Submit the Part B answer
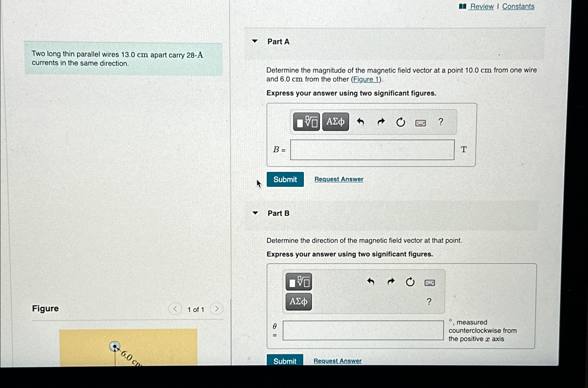This screenshot has width=588, height=388. 285,361
